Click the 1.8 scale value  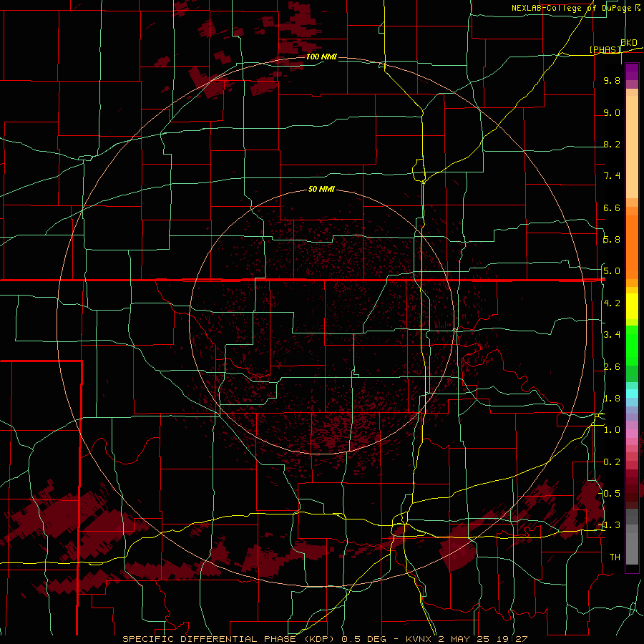[x=612, y=399]
